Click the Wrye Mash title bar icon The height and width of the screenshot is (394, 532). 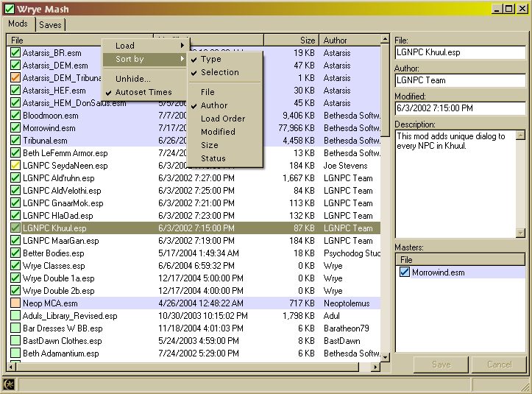(x=10, y=9)
